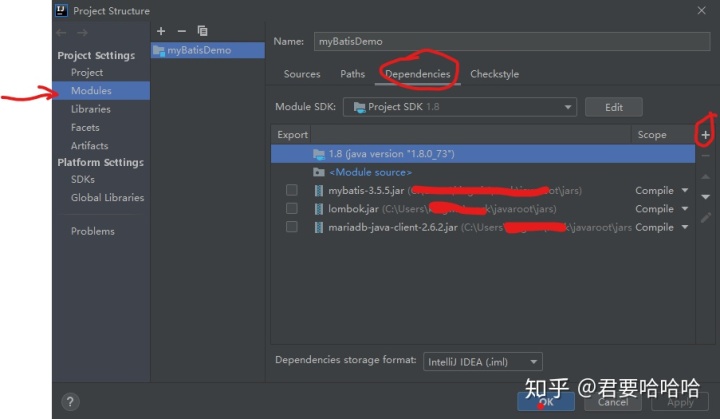
Task: Add a dependency with the plus icon
Action: coord(705,135)
